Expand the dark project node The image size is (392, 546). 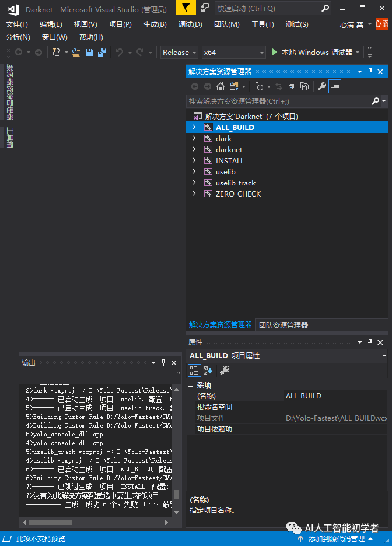[x=194, y=138]
